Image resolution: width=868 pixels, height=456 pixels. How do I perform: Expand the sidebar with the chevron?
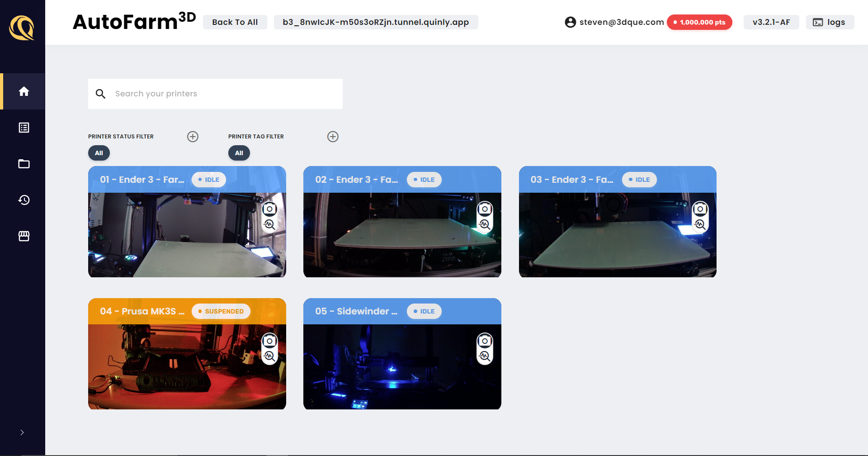(22, 432)
